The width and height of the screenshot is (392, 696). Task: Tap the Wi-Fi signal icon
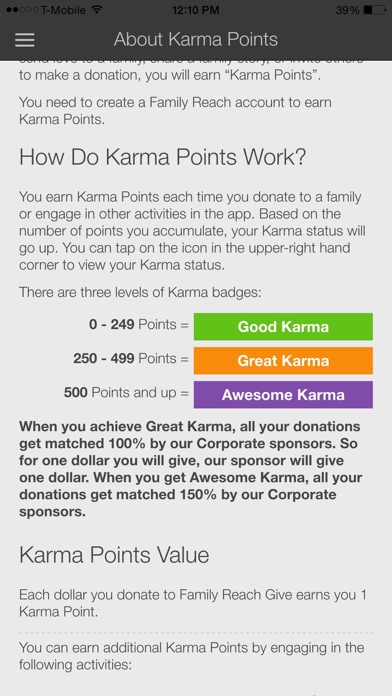coord(95,9)
